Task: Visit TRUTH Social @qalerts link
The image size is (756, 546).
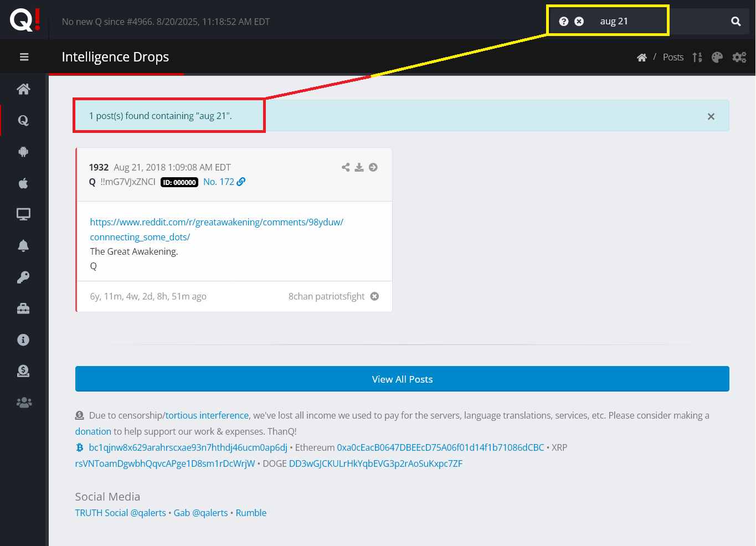Action: point(120,513)
